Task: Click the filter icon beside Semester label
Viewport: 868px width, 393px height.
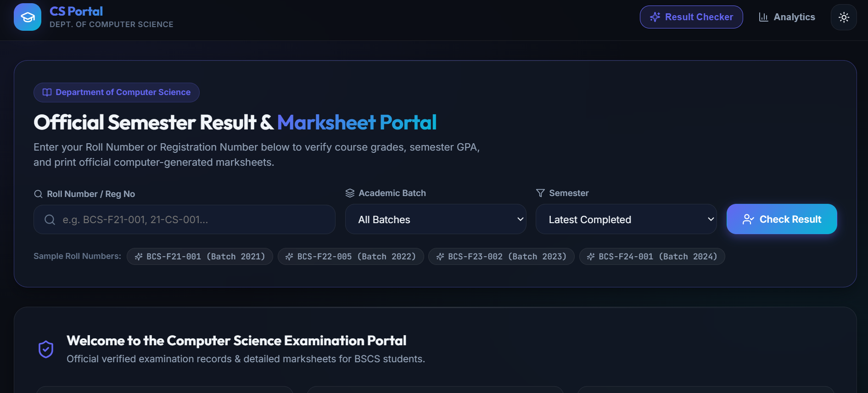Action: (540, 193)
